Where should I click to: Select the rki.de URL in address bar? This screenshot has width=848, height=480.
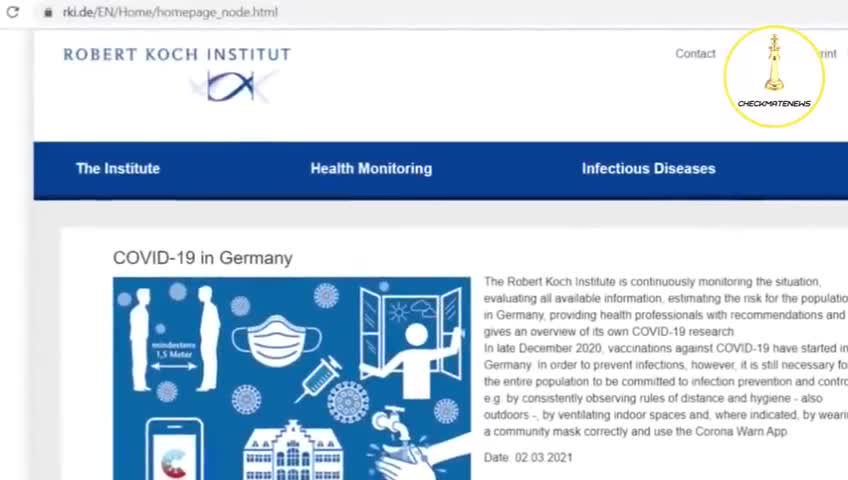[x=170, y=12]
